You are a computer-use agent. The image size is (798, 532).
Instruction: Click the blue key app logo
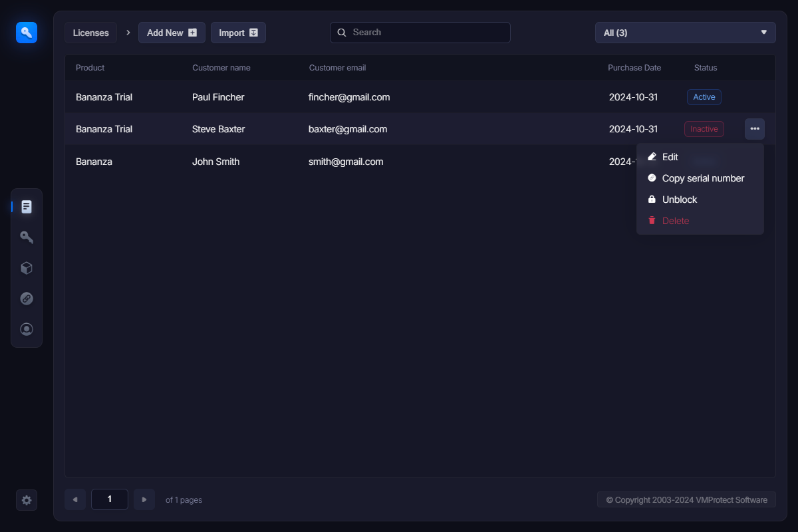(27, 32)
